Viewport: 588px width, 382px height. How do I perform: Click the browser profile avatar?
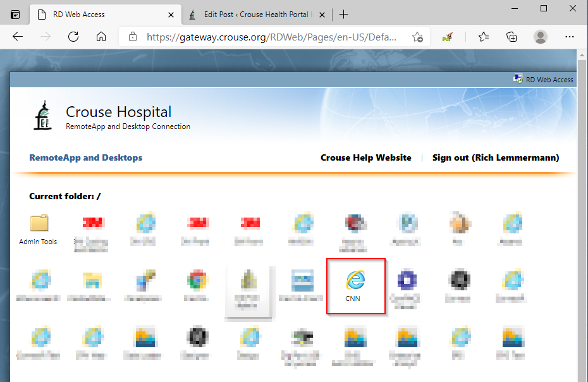(541, 37)
